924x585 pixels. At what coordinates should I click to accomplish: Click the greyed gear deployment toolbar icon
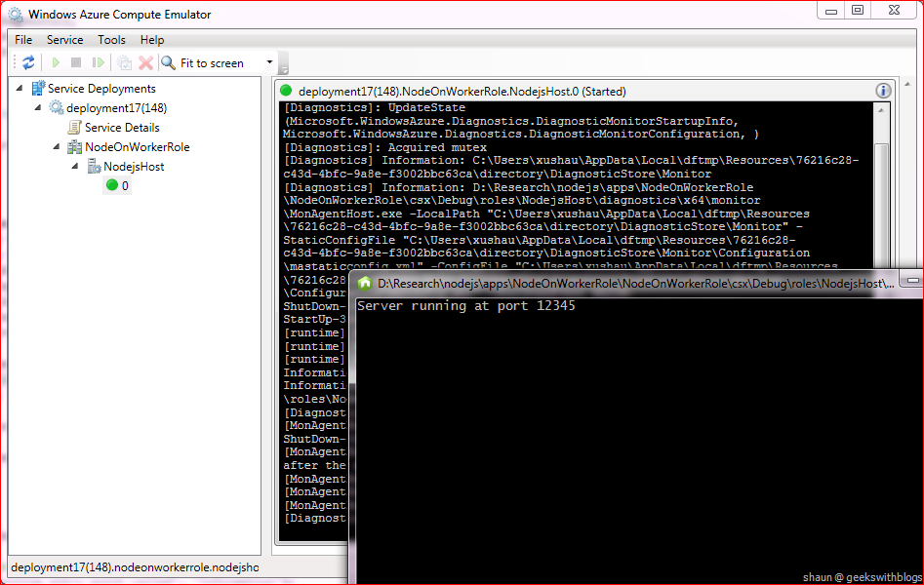(124, 62)
